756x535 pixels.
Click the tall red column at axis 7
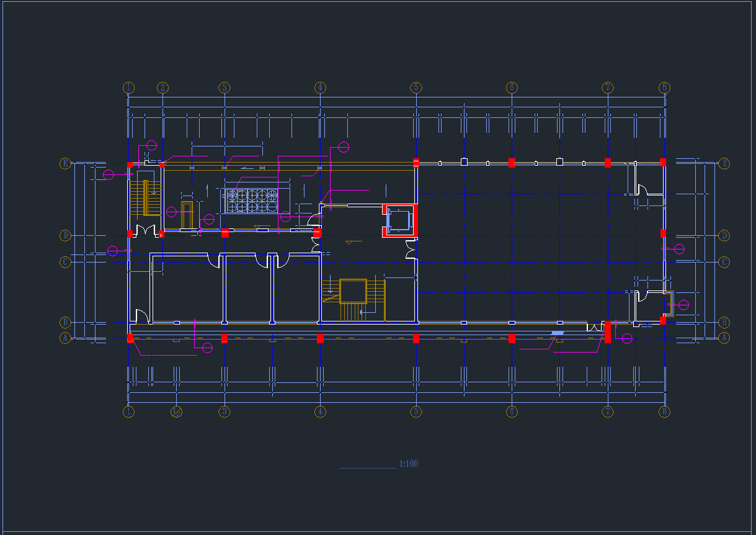tap(608, 331)
